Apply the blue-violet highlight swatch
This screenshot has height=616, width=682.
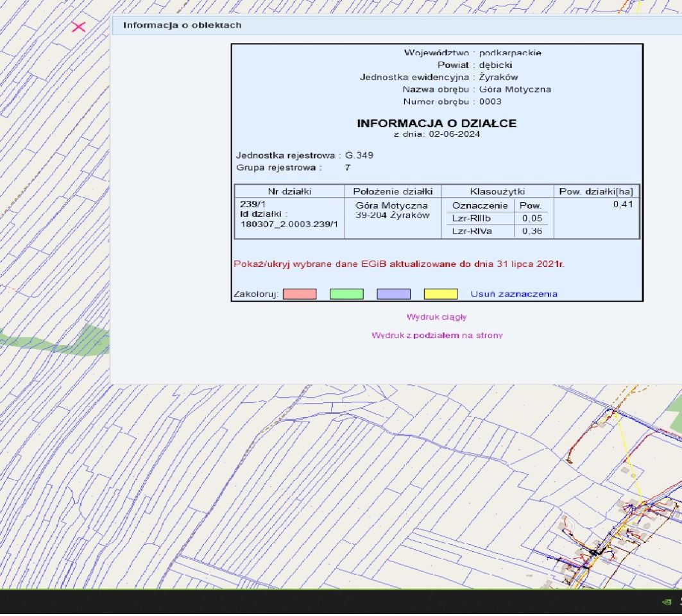[x=393, y=294]
